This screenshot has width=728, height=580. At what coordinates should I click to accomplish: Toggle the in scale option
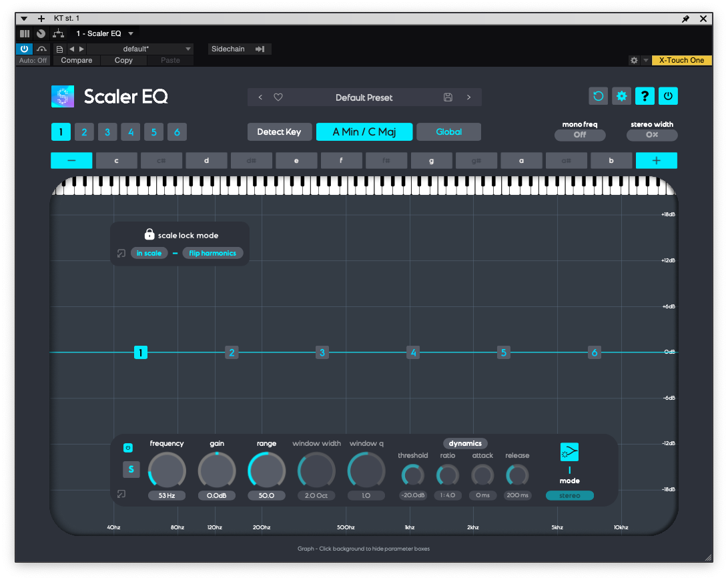(149, 253)
